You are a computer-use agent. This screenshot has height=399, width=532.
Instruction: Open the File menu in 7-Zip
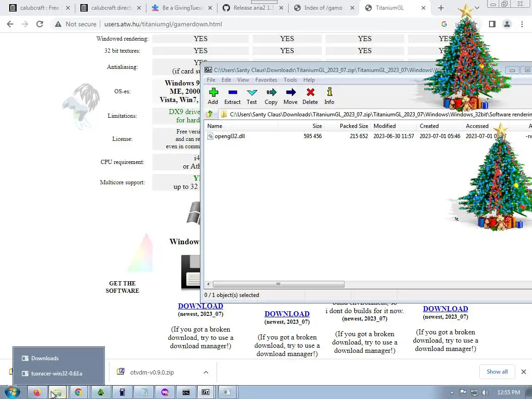(211, 80)
